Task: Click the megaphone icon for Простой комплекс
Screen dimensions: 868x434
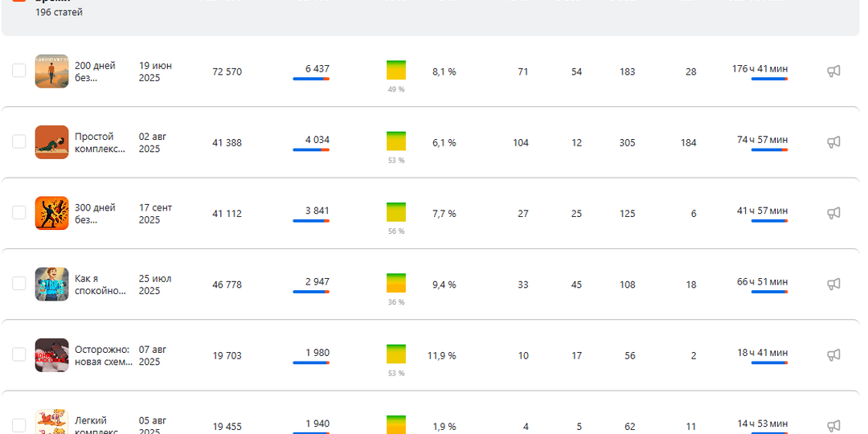Action: click(x=833, y=142)
